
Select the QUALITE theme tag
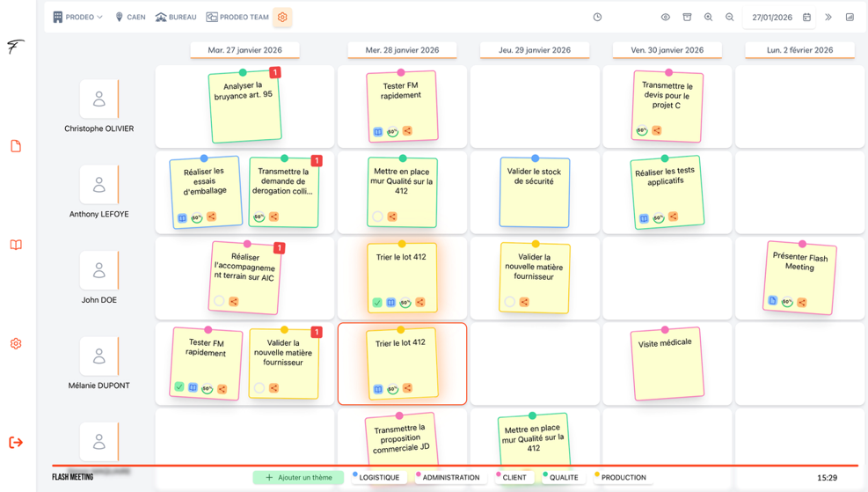(564, 478)
